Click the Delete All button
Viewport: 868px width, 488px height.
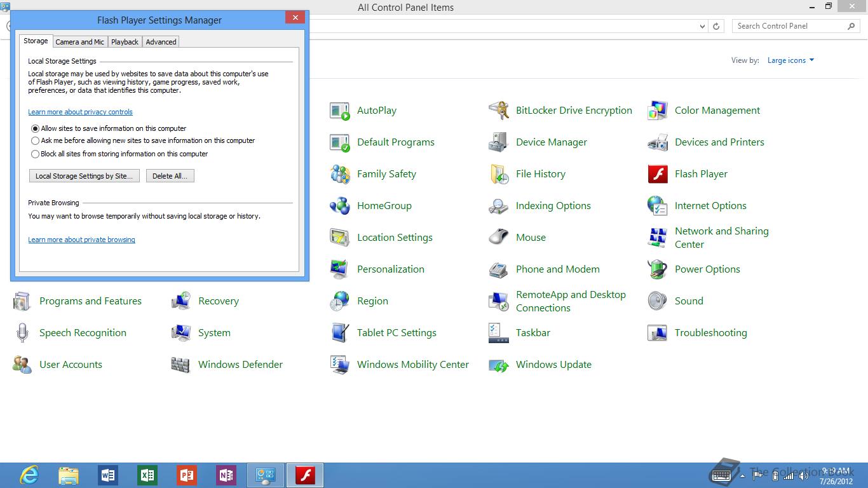[170, 176]
